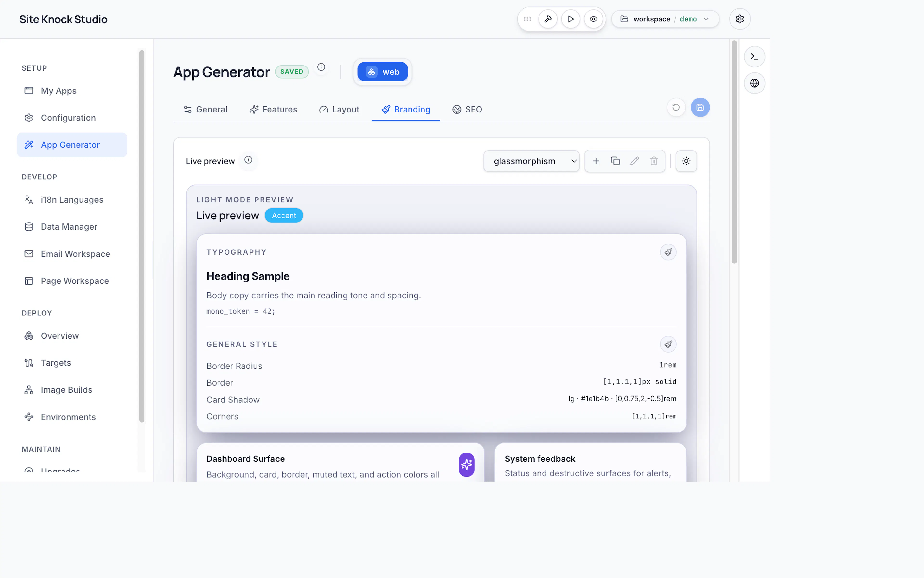Click the sidebar vertical scrollbar

(142, 236)
